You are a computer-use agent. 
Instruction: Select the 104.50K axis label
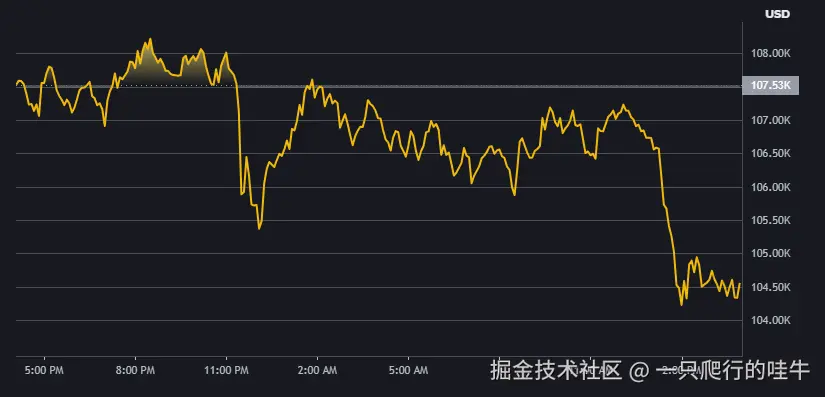[x=770, y=287]
